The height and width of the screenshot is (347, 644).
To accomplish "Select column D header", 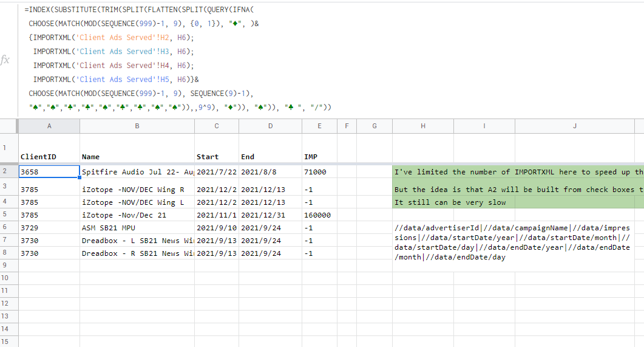I will pos(270,126).
